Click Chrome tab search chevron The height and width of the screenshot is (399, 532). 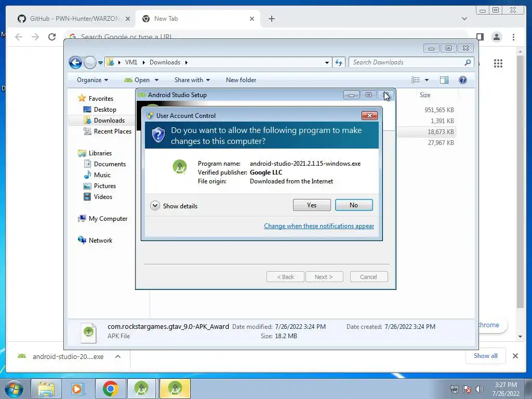(x=464, y=19)
